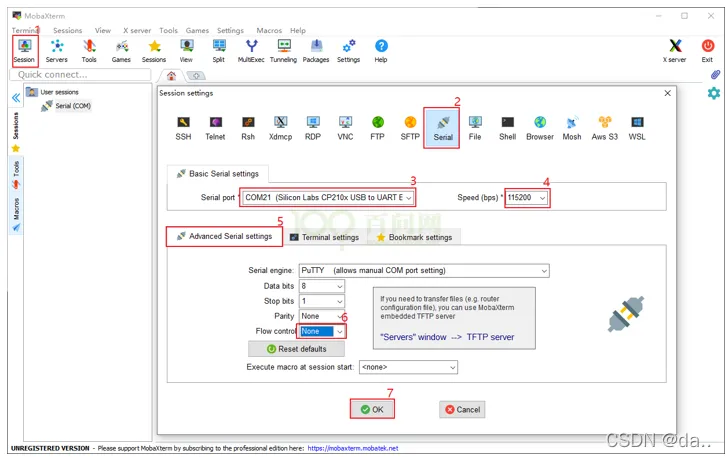
Task: Open the X server menu
Action: [137, 31]
